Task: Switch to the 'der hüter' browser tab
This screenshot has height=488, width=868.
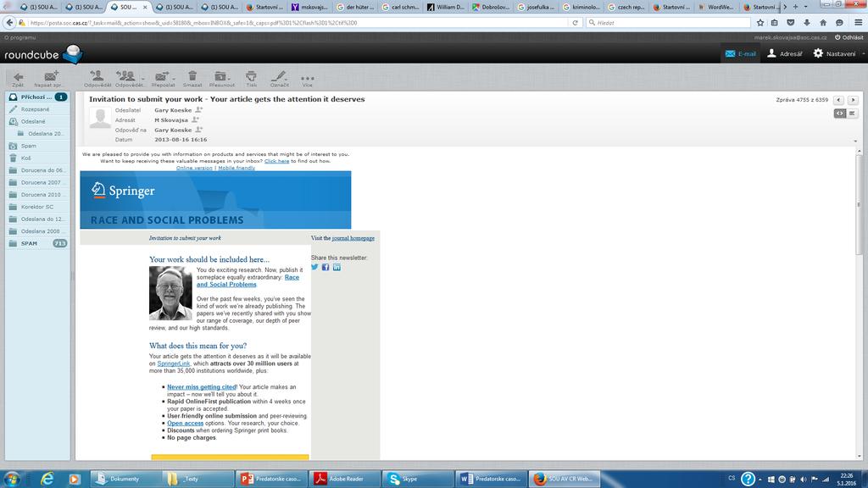Action: [356, 7]
